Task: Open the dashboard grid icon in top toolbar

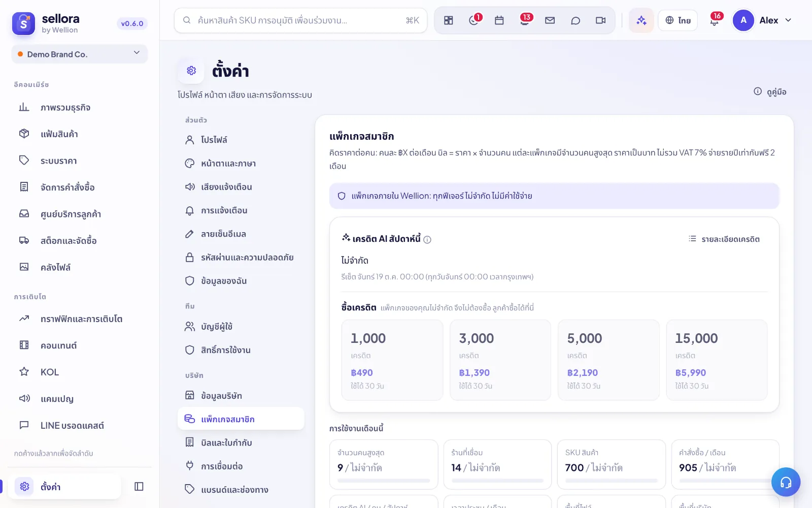Action: coord(449,20)
